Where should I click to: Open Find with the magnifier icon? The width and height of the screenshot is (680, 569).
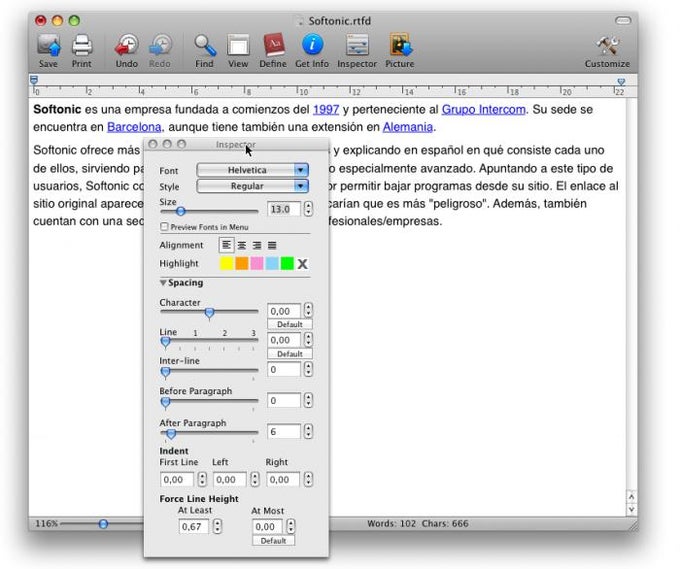click(204, 45)
